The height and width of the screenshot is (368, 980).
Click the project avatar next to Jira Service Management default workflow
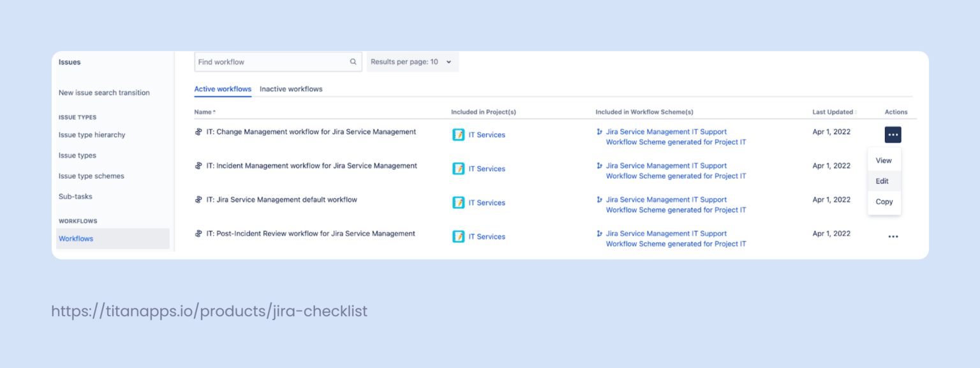(459, 203)
